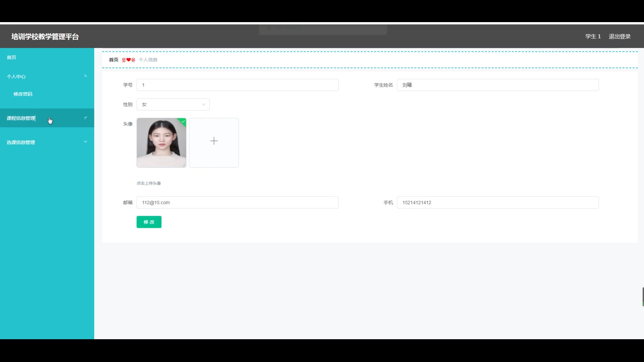This screenshot has height=362, width=644.
Task: Click the chevron arrow beside 选课信息管理
Action: point(86,142)
